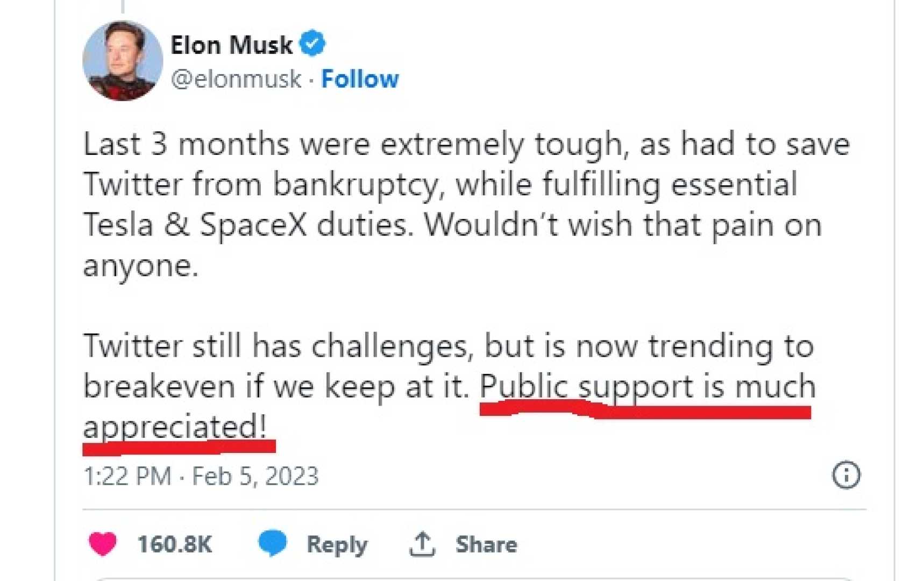924x581 pixels.
Task: Click the pink heart like icon
Action: pos(102,543)
